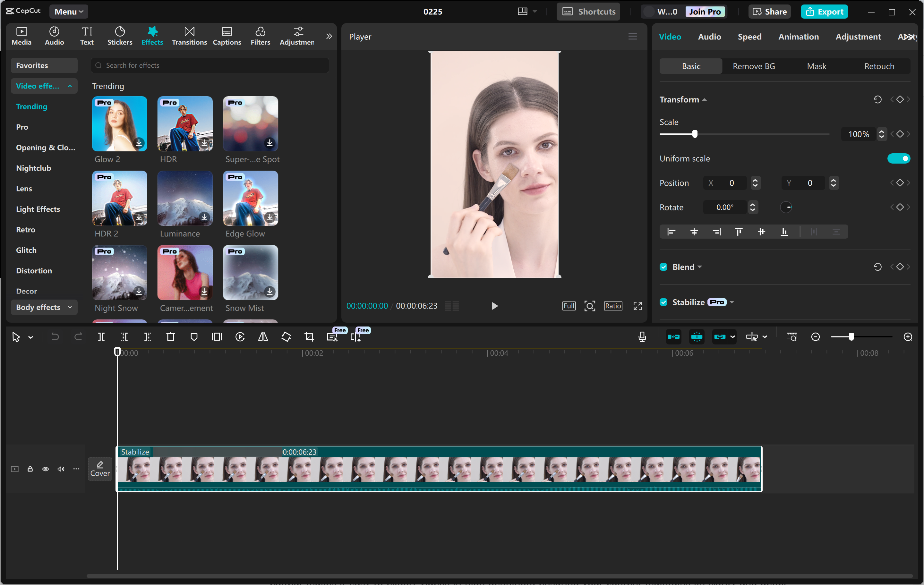The image size is (924, 585).
Task: Select the Crop tool icon
Action: point(309,337)
